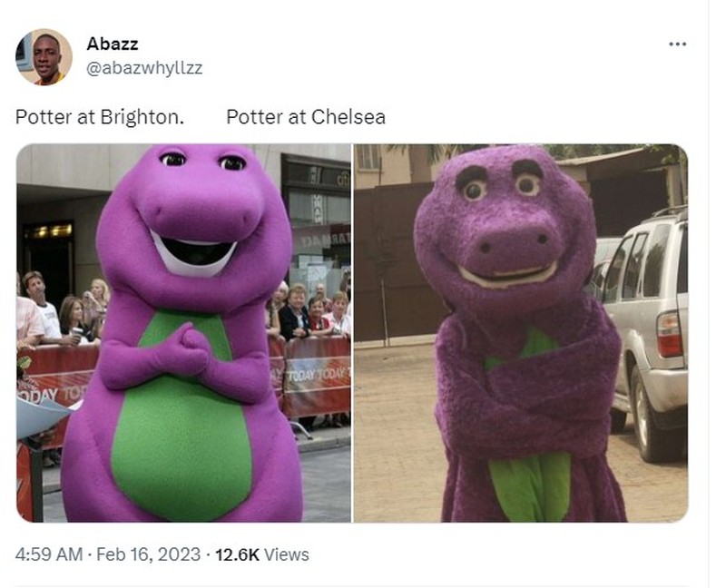Click the Abazz display name
This screenshot has width=726, height=588.
pos(112,44)
